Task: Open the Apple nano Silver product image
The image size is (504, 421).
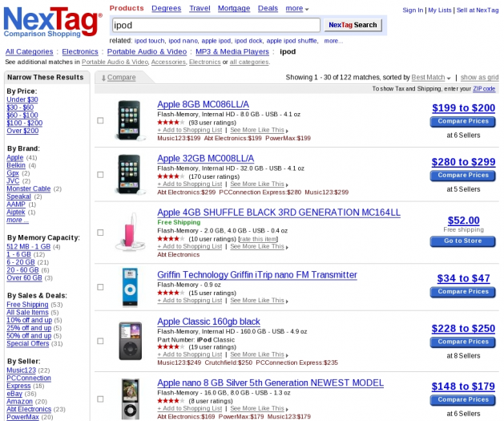Action: pos(130,399)
